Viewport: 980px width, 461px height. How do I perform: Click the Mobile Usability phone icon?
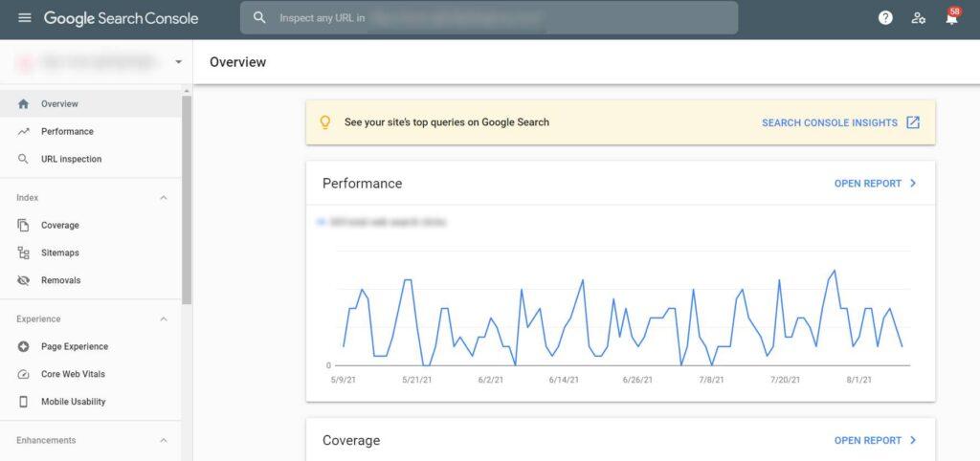[23, 402]
